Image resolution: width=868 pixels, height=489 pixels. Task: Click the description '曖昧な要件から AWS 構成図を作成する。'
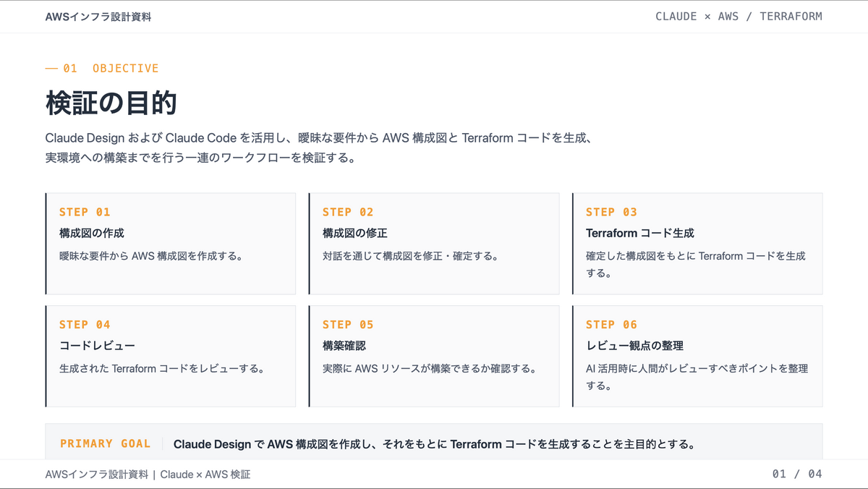[x=150, y=255]
